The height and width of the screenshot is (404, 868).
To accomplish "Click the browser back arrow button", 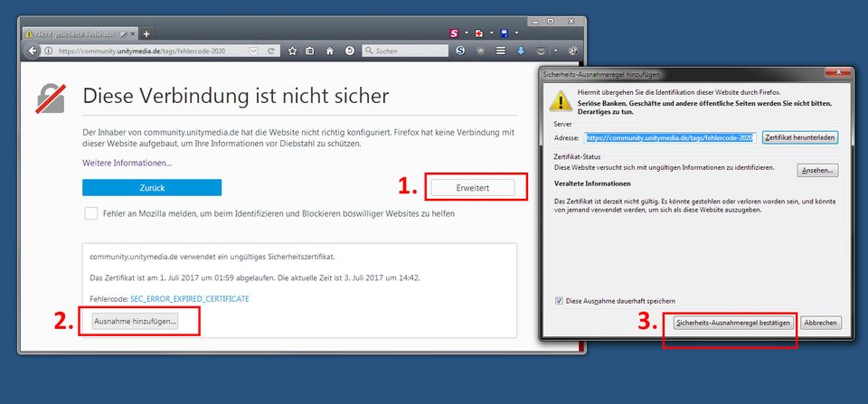I will (x=33, y=51).
